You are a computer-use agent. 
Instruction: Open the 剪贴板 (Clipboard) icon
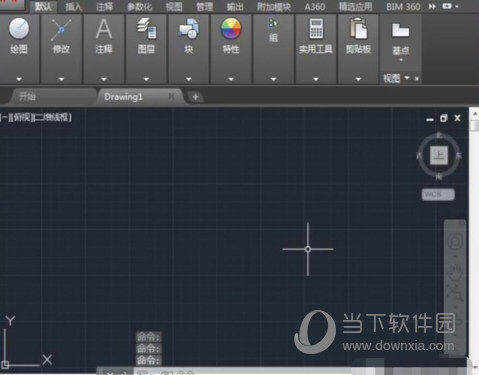(358, 29)
